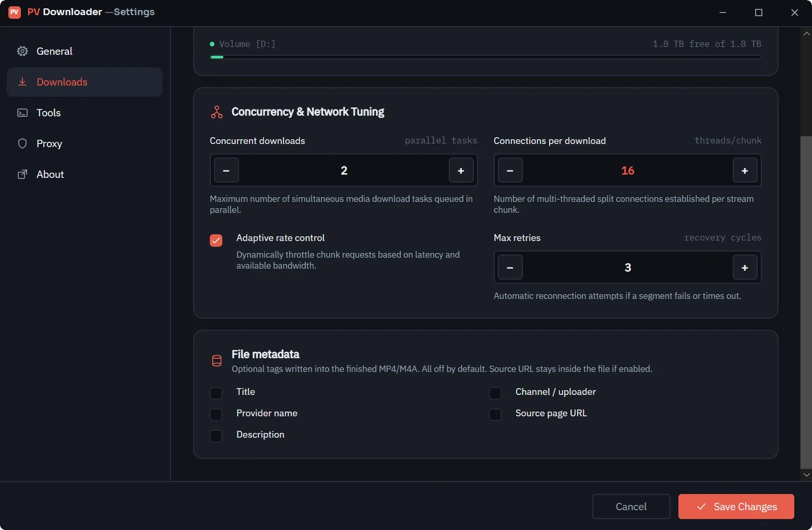Screen dimensions: 812x530
Task: Click the PV Downloader app logo
Action: pos(15,12)
